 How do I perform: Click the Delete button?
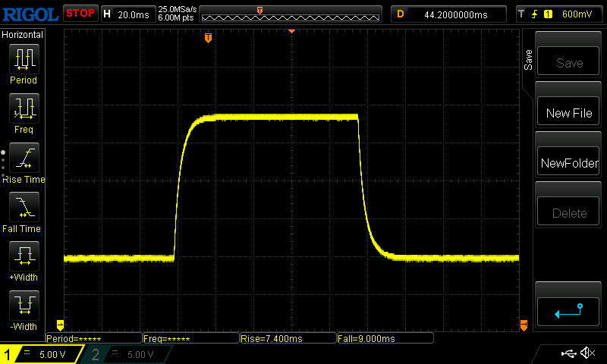click(568, 212)
